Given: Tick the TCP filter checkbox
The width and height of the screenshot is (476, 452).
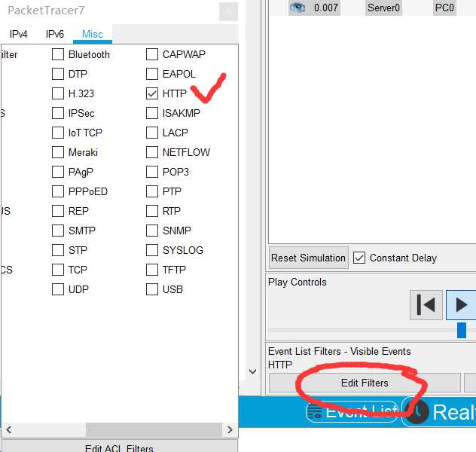Looking at the screenshot, I should [x=58, y=270].
